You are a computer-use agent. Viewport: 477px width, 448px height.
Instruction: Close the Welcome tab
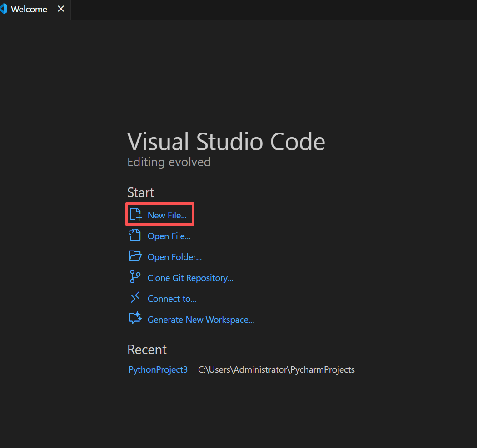tap(61, 9)
